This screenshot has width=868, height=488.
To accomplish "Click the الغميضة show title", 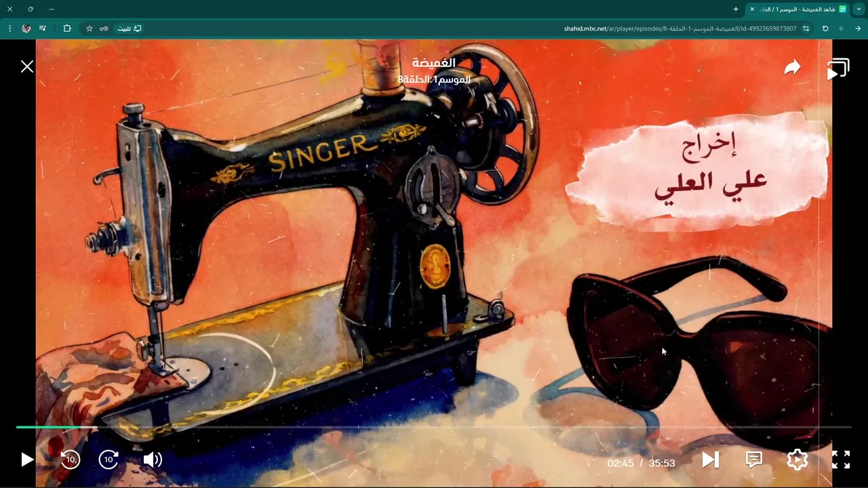I will [434, 63].
